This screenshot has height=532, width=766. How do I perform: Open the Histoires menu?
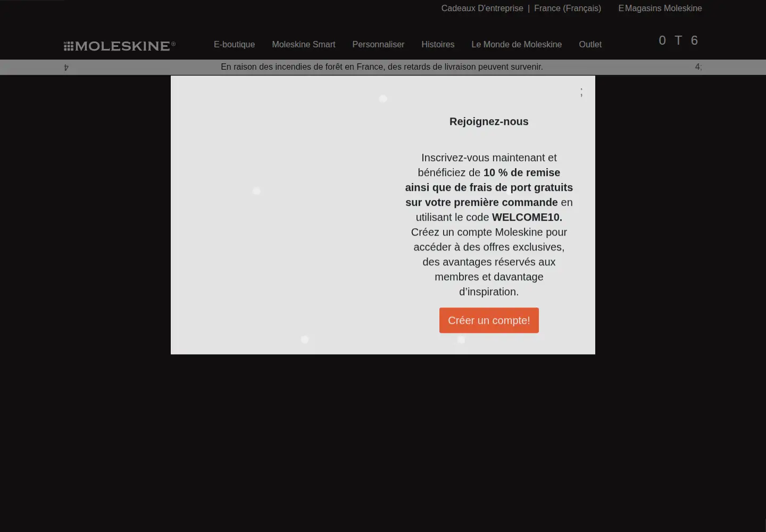pos(438,45)
